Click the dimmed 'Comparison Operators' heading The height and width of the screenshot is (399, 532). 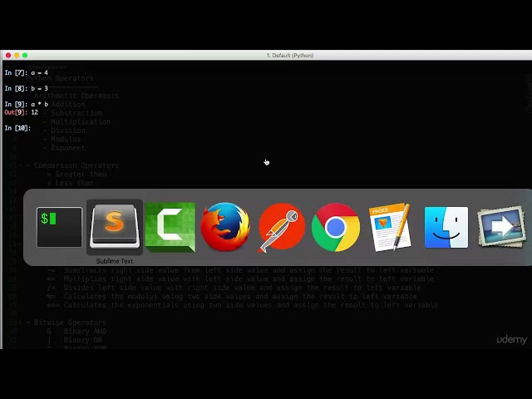76,165
